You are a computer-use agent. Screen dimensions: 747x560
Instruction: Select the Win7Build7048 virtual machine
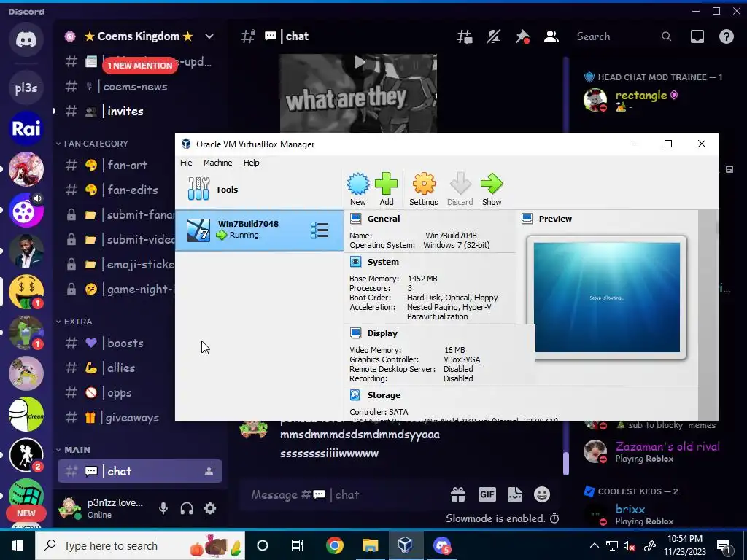260,230
